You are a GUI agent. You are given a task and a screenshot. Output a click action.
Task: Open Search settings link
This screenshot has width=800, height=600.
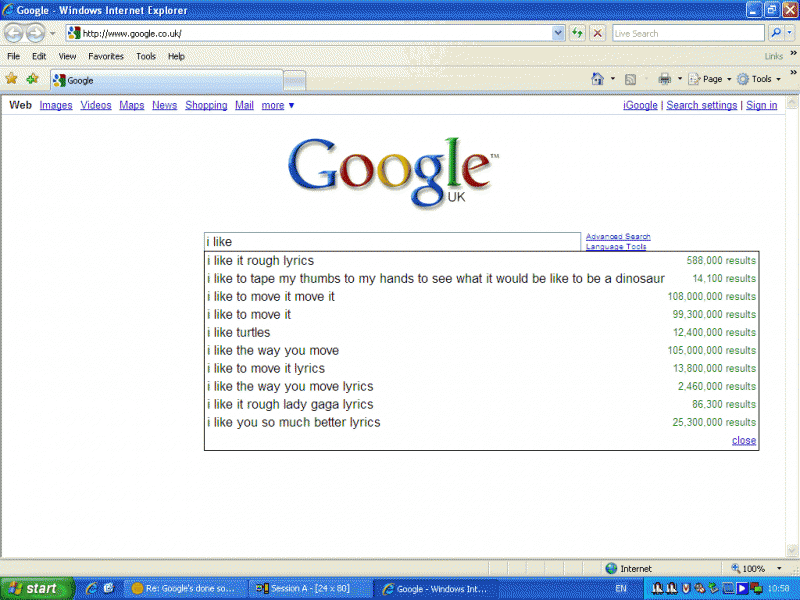[x=702, y=105]
